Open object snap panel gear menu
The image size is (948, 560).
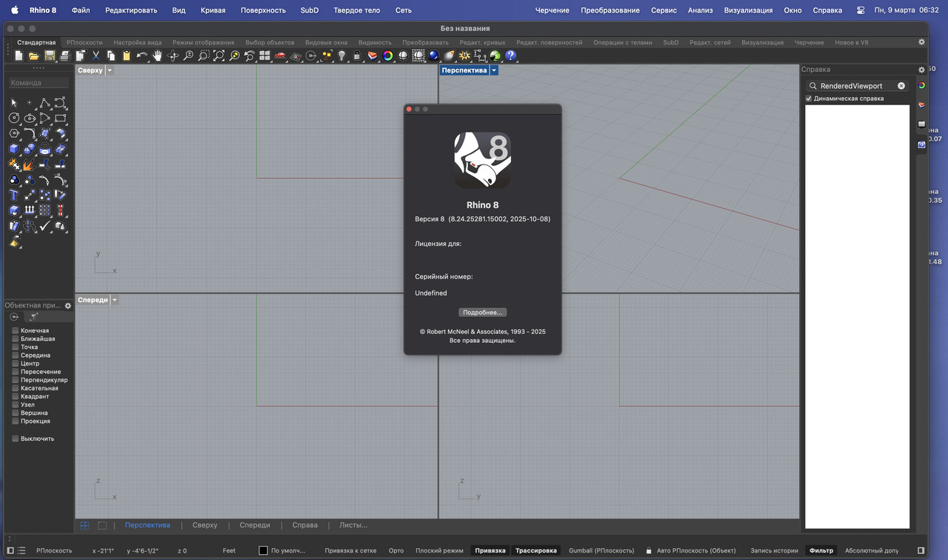(x=68, y=305)
